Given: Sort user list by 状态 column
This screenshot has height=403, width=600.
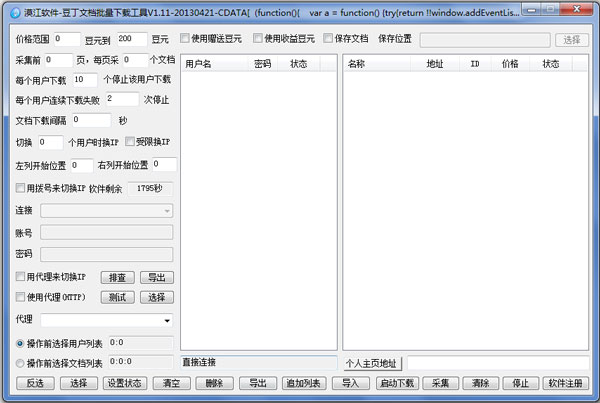Looking at the screenshot, I should (x=298, y=64).
